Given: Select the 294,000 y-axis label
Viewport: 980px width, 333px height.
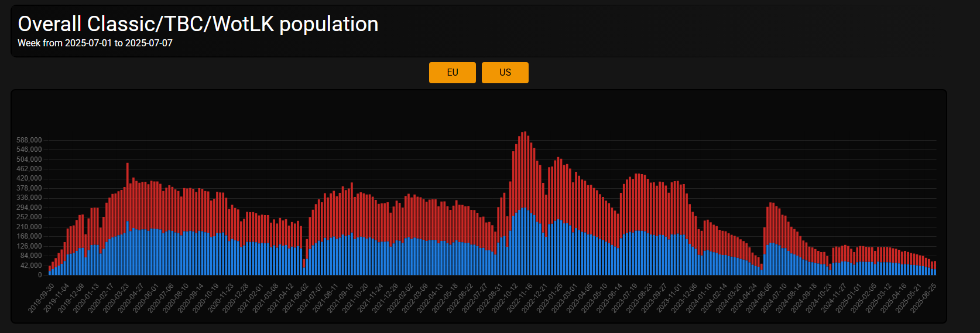Looking at the screenshot, I should pyautogui.click(x=29, y=208).
